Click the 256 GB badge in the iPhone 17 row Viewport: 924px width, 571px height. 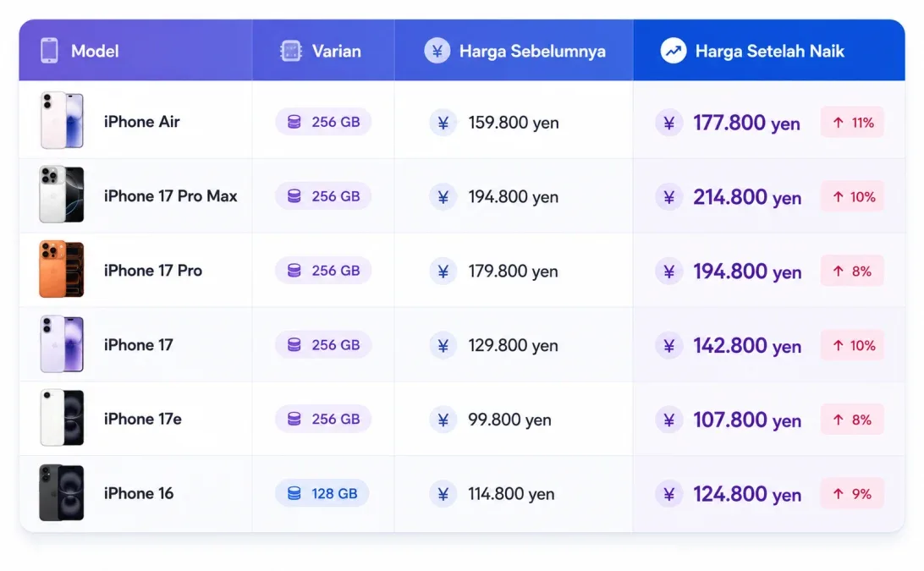tap(323, 345)
